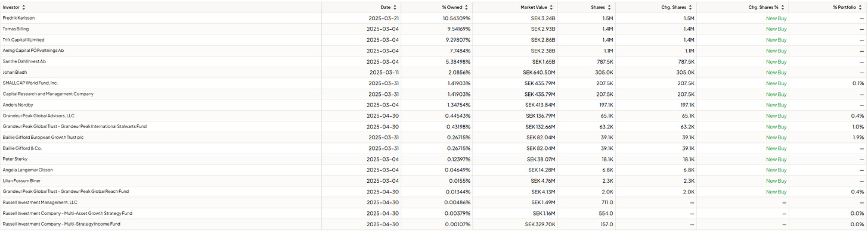The image size is (868, 231).
Task: Click Trift Capital II Limited
Action: coord(24,40)
